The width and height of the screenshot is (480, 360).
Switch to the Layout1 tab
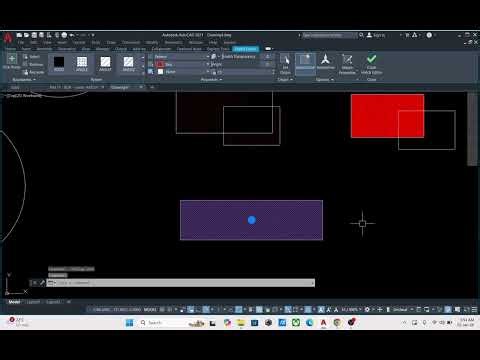(33, 302)
